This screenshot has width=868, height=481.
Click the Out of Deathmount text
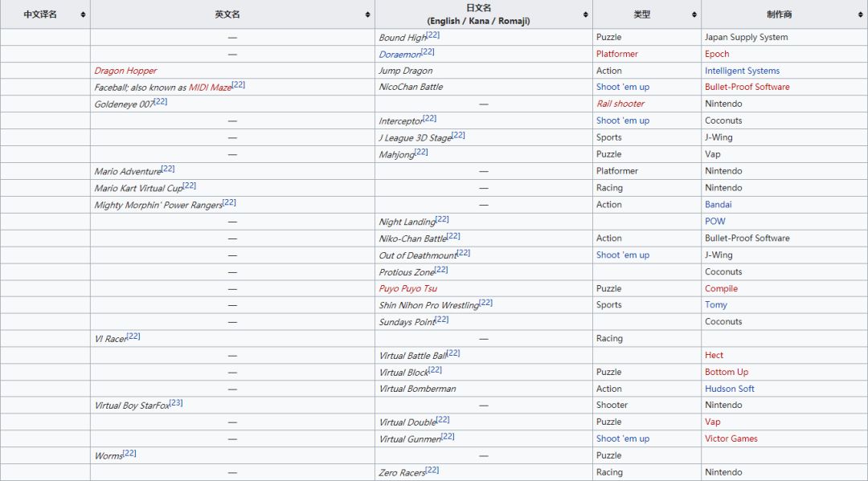coord(418,255)
